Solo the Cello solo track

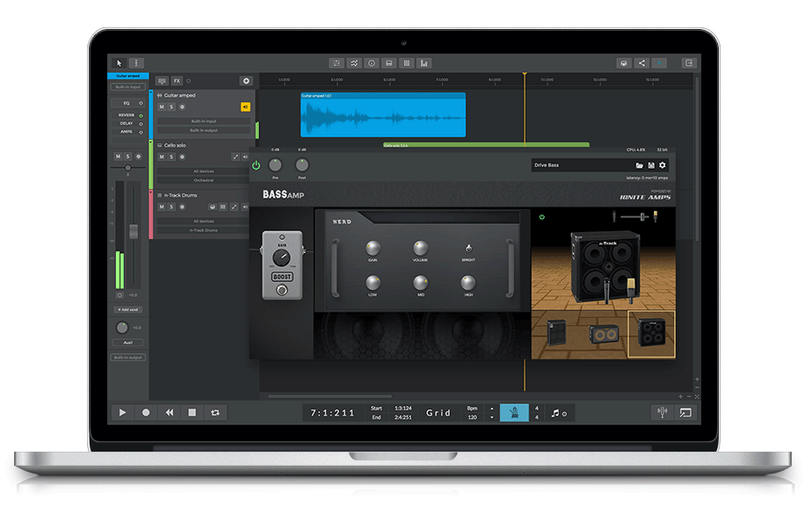pyautogui.click(x=170, y=156)
